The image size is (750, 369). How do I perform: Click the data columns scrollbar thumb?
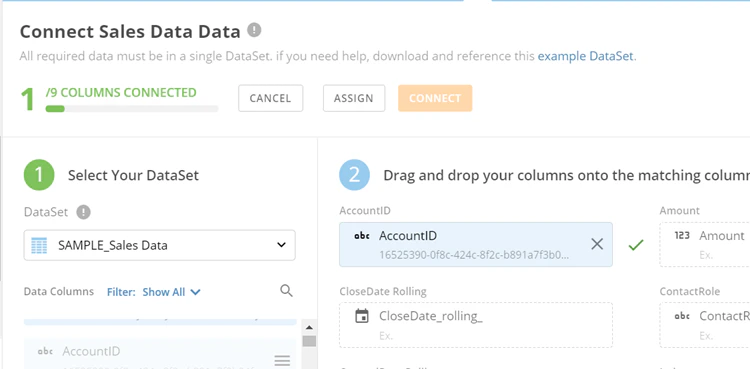point(309,341)
